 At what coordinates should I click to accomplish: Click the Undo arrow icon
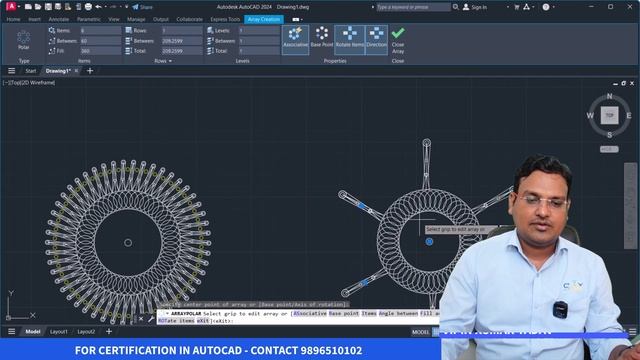98,7
